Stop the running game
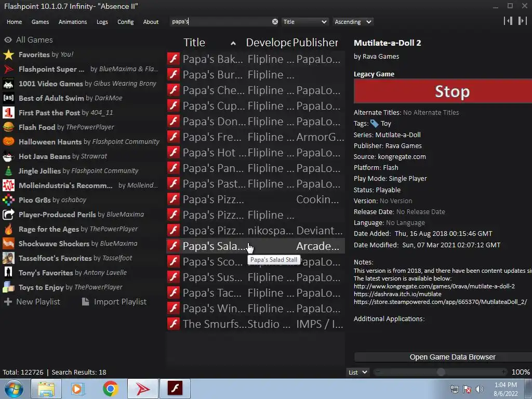 (x=443, y=91)
